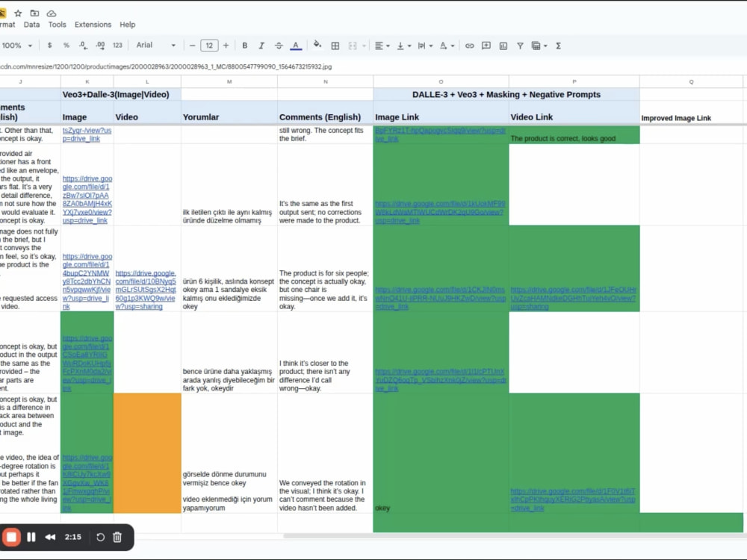Screen dimensions: 747x560
Task: Open the 123 number formats menu
Action: 117,46
